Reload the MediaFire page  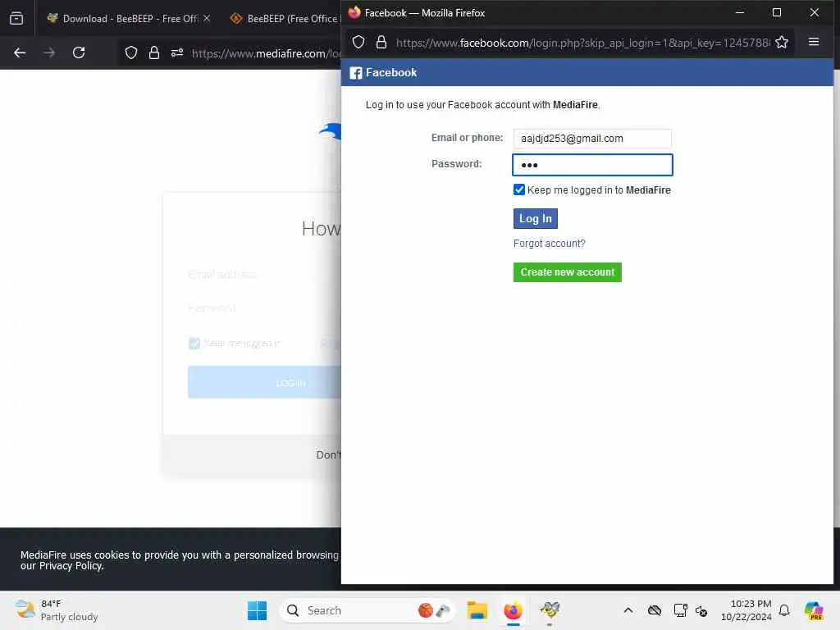click(x=79, y=52)
